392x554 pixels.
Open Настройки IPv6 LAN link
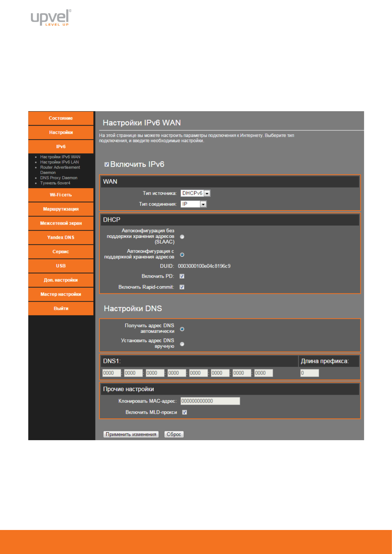point(60,162)
